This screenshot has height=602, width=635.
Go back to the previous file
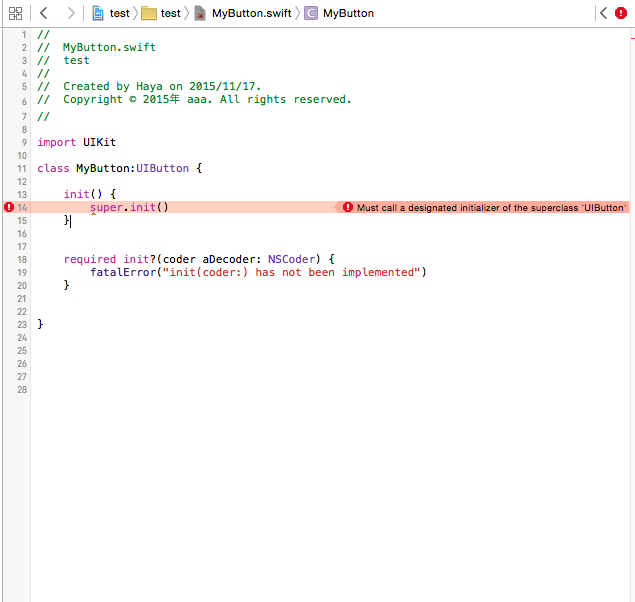[x=44, y=13]
